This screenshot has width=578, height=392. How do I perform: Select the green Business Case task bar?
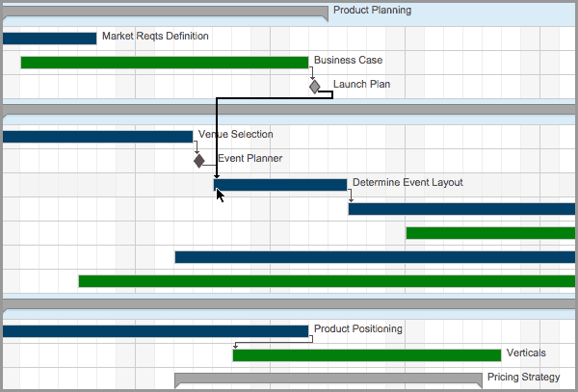click(164, 63)
